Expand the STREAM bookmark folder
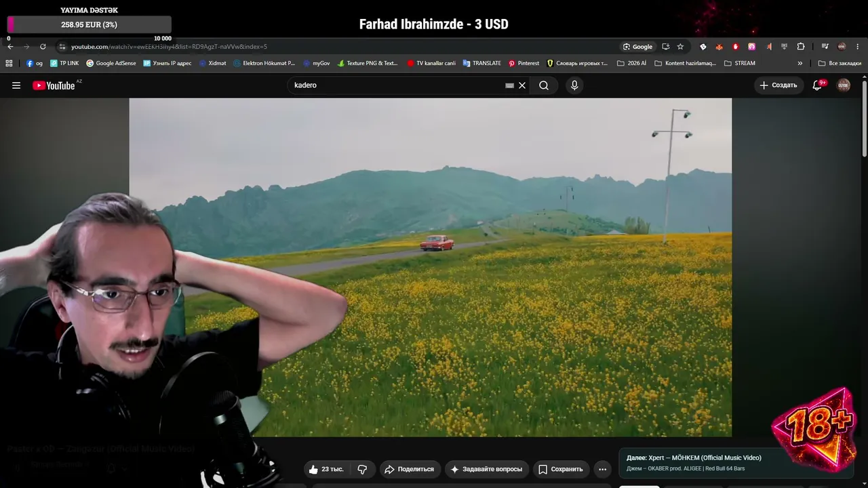This screenshot has width=868, height=488. tap(740, 63)
